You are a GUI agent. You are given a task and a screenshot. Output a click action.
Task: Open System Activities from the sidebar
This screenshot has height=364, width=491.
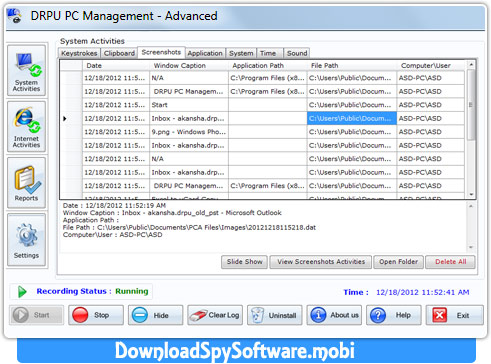(26, 71)
